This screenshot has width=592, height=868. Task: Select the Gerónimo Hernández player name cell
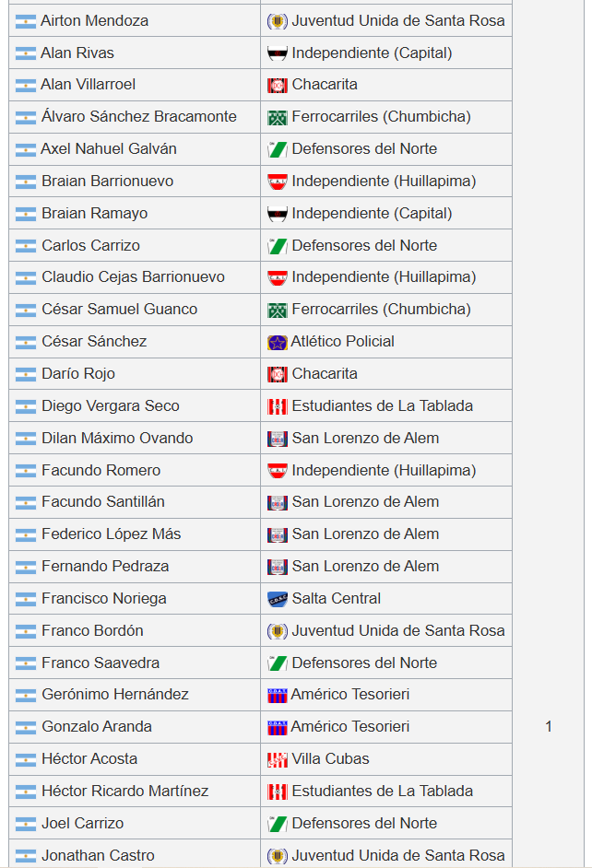(x=135, y=696)
